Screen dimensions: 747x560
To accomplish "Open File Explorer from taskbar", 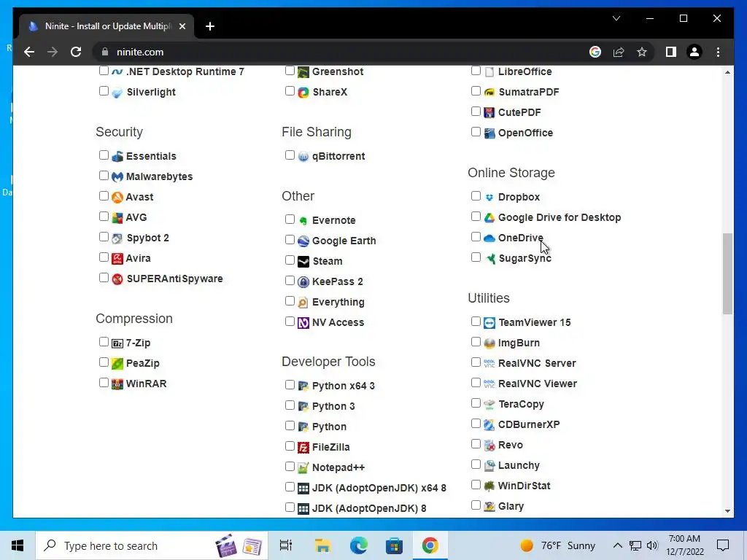I will tap(322, 545).
